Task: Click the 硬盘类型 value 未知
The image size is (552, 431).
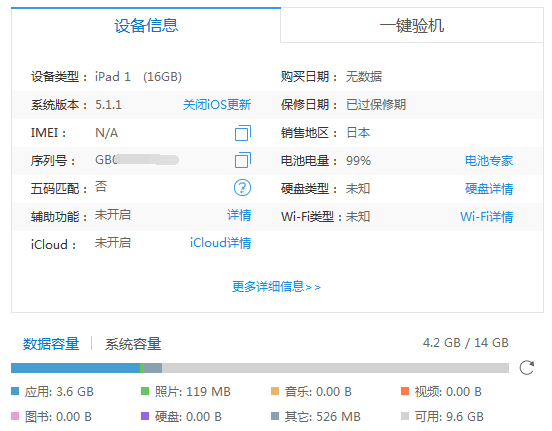Action: coord(358,189)
